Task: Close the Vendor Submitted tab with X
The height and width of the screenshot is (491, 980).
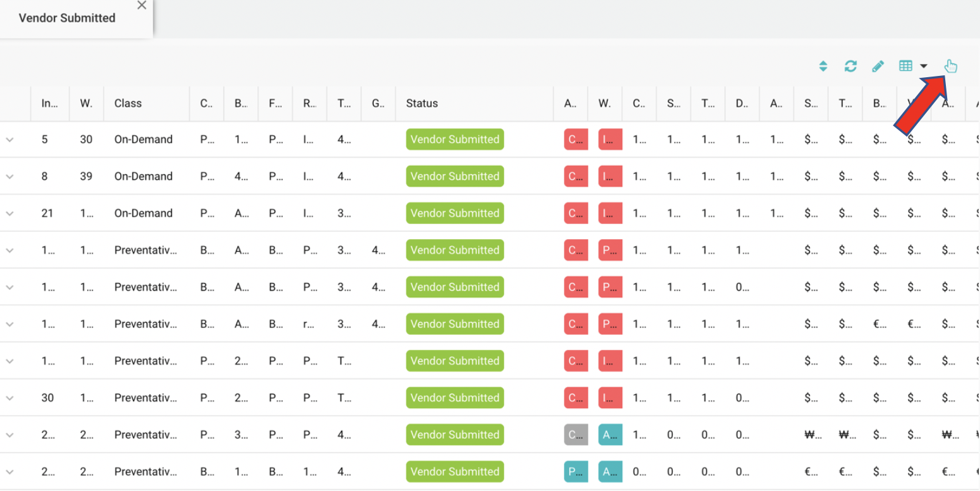Action: [142, 6]
